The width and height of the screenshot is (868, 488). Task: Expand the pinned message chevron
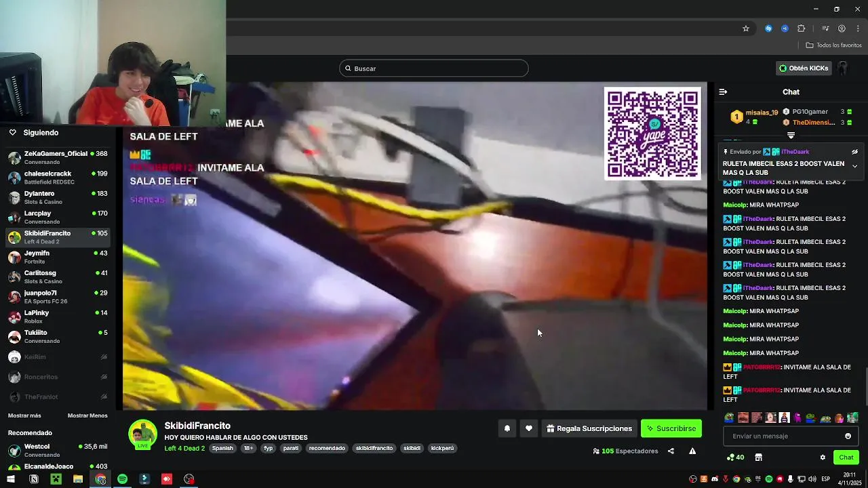(x=854, y=166)
